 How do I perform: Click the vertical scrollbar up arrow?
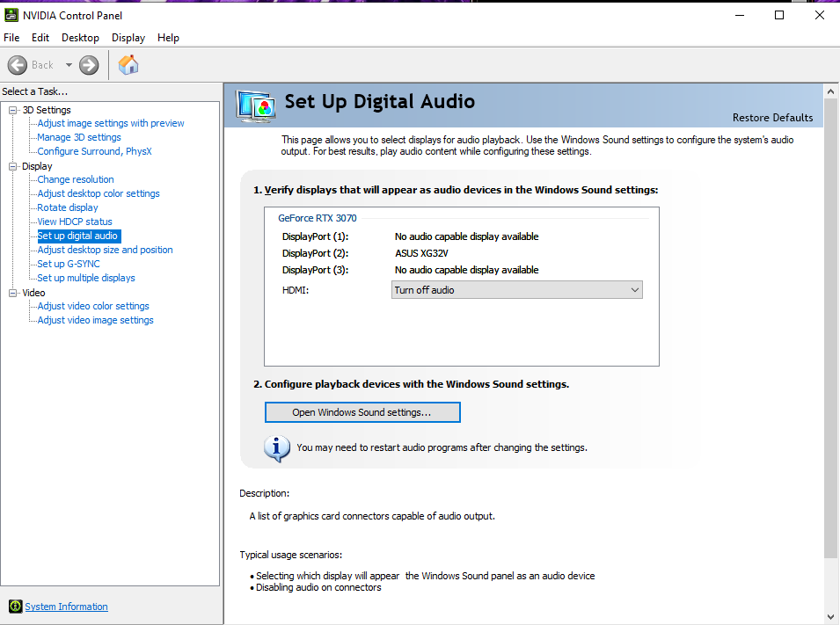point(831,91)
